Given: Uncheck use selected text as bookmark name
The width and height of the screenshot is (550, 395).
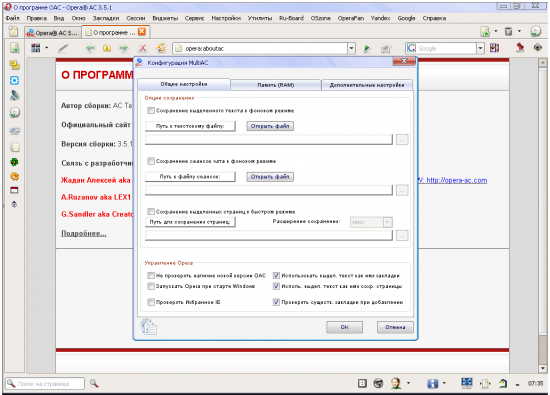Looking at the screenshot, I should point(276,275).
